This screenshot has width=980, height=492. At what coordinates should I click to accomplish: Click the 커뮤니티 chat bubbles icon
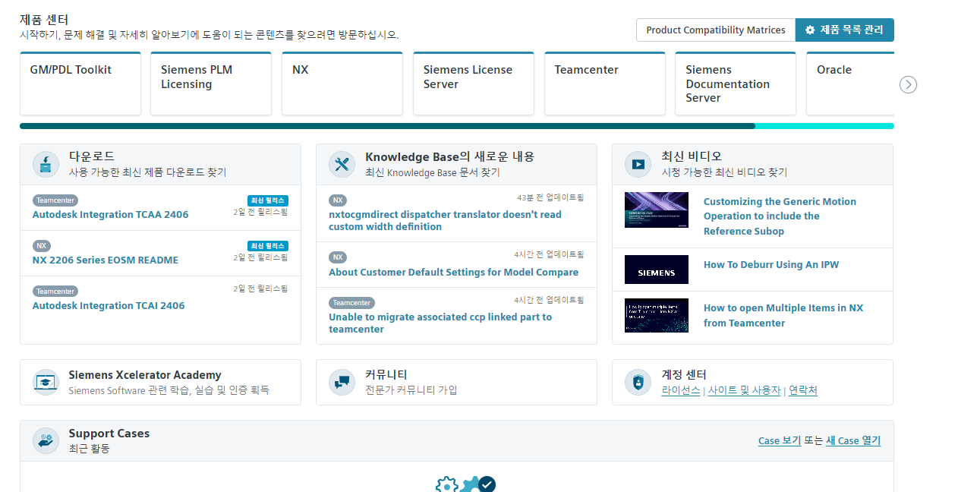coord(342,382)
